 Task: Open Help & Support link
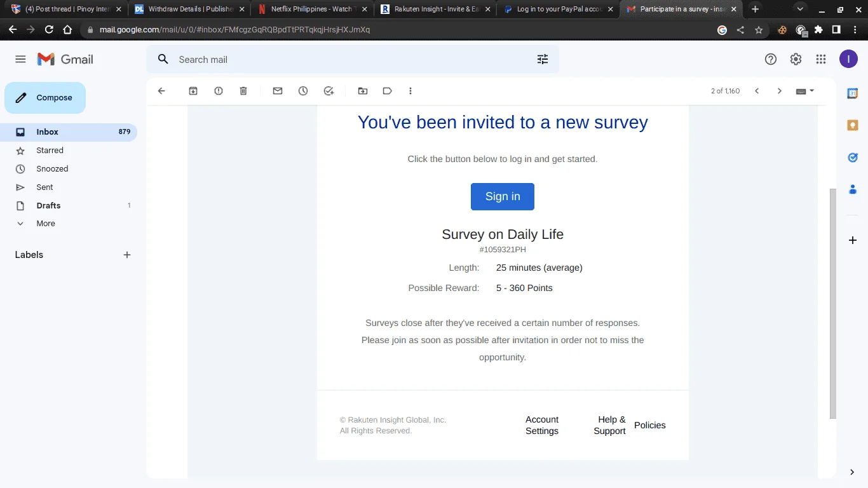[609, 425]
